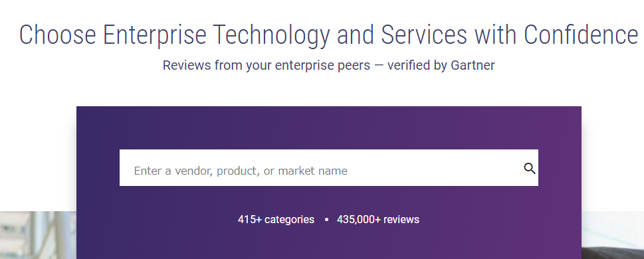Click the background photo right of banner
644x259 pixels.
pos(612,235)
